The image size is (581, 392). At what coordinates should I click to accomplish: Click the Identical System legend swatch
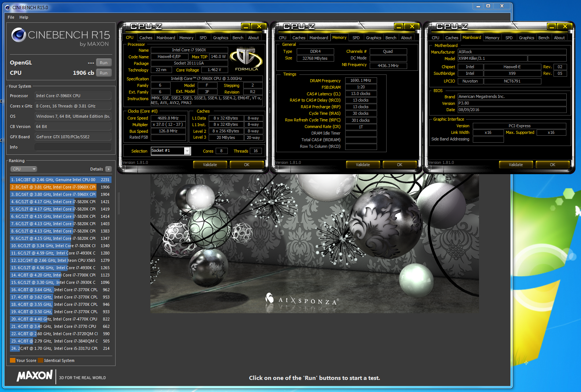40,360
